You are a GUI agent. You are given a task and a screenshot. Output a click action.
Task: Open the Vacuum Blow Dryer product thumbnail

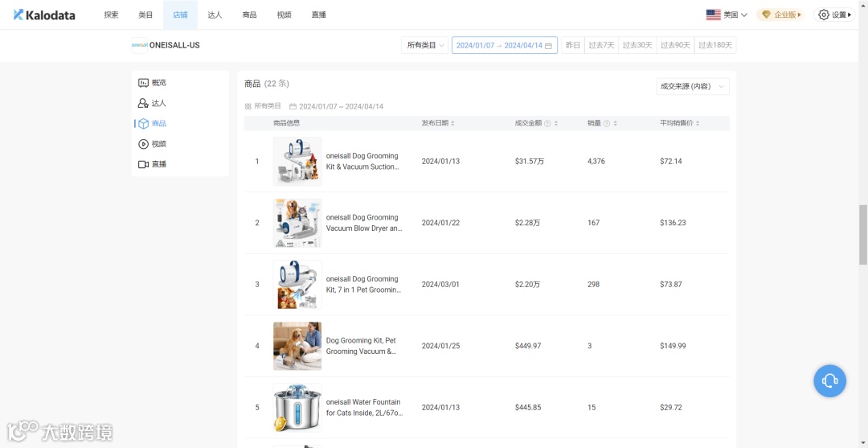pyautogui.click(x=297, y=223)
